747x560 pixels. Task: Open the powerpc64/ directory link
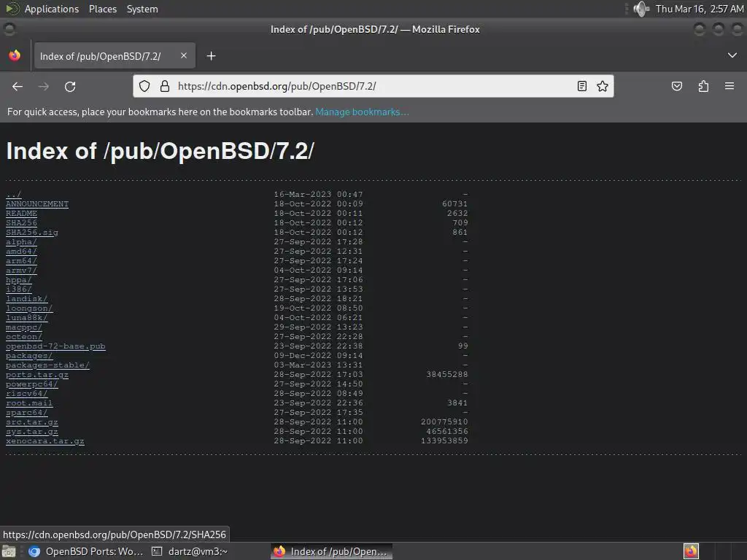32,384
